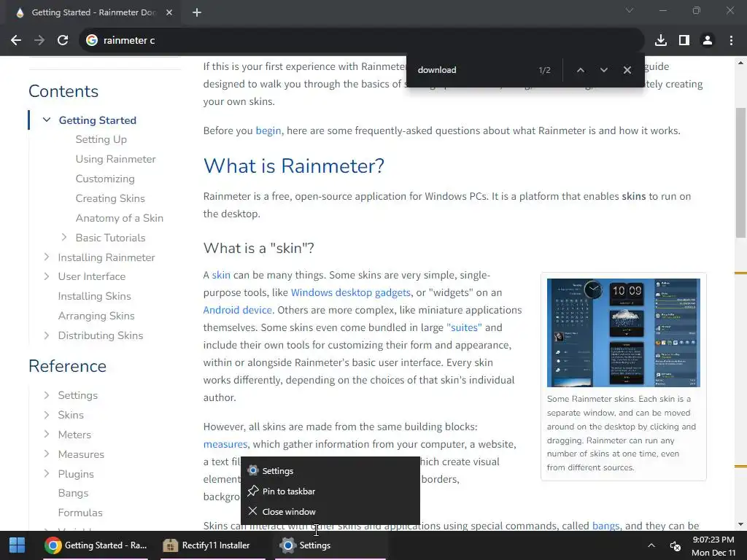
Task: Choose Close window in the jump list
Action: tap(330, 511)
